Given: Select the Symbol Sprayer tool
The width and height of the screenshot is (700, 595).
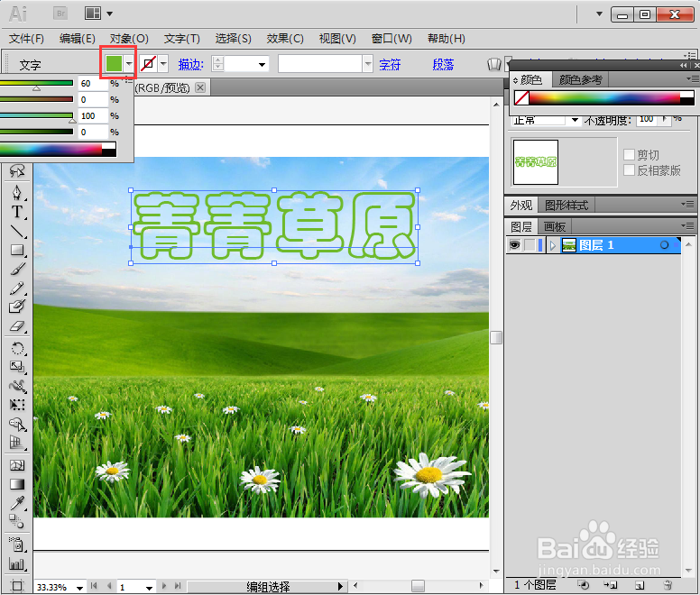Looking at the screenshot, I should [17, 545].
